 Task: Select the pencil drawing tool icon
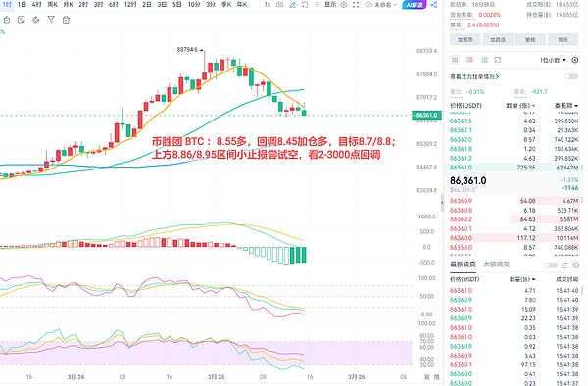pyautogui.click(x=292, y=5)
